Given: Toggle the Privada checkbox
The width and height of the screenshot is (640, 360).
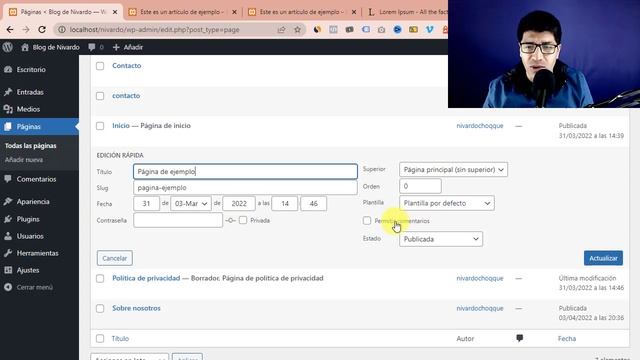Looking at the screenshot, I should tap(243, 220).
